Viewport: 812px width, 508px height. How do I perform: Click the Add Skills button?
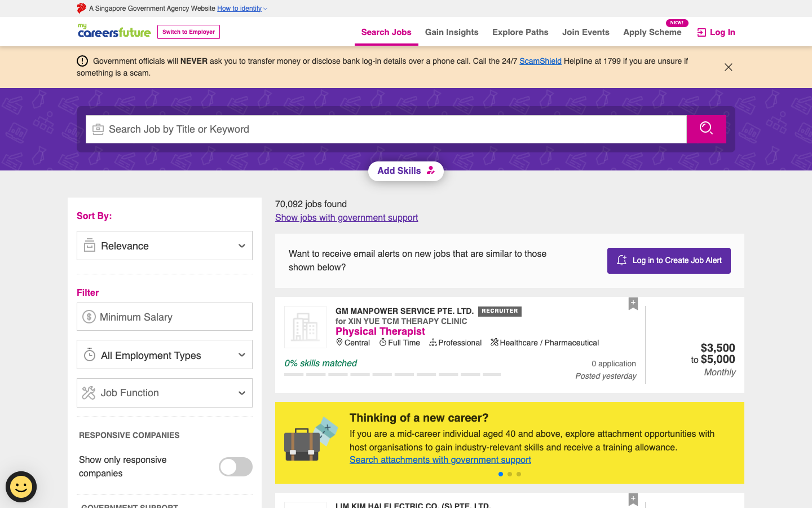(406, 171)
